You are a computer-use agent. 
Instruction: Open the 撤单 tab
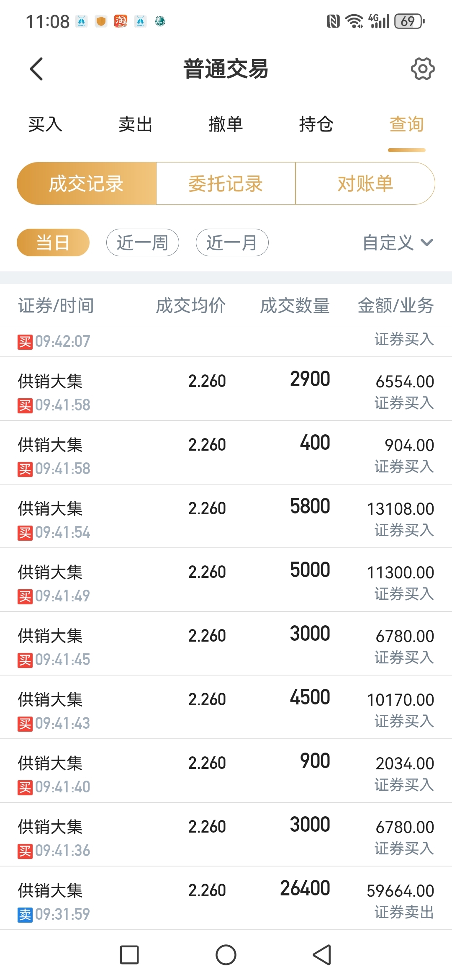pyautogui.click(x=226, y=124)
